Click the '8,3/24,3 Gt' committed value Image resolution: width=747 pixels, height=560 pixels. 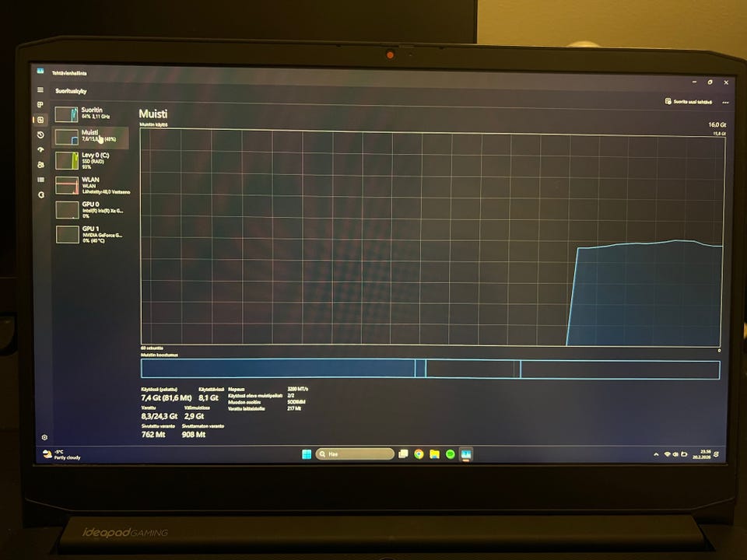[x=159, y=416]
